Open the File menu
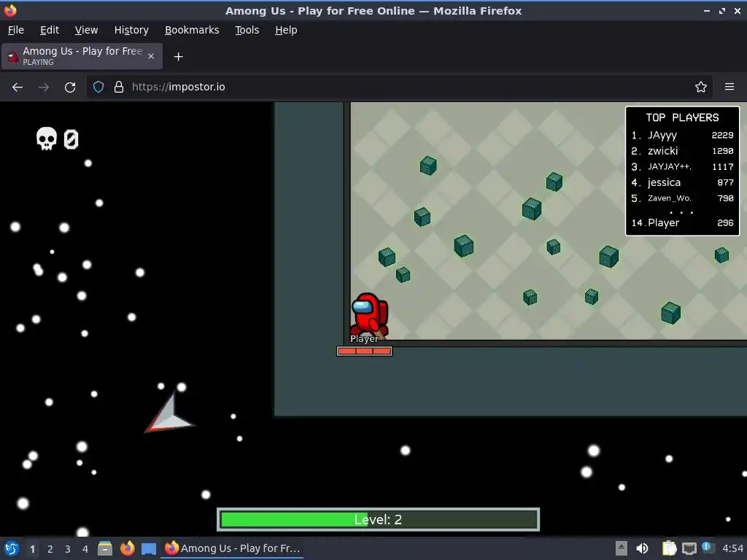Image resolution: width=747 pixels, height=560 pixels. [16, 30]
